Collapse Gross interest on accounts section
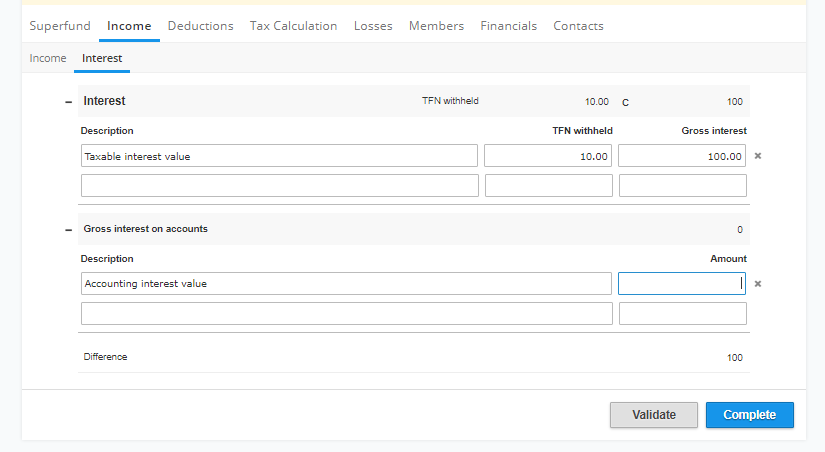 tap(68, 229)
